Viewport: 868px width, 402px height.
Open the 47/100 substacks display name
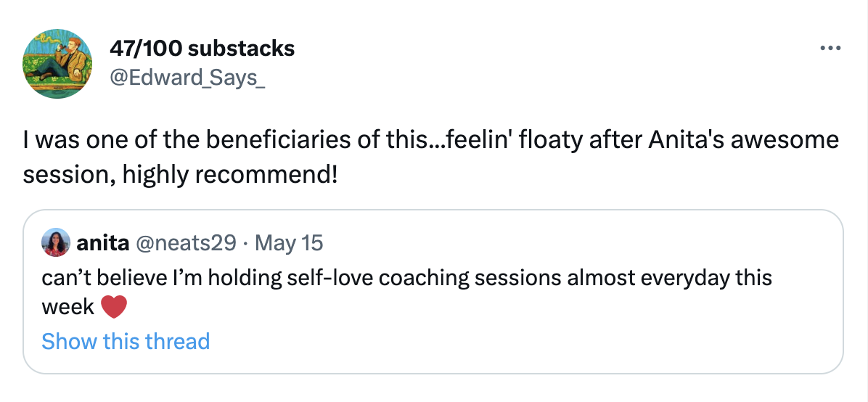coord(202,49)
